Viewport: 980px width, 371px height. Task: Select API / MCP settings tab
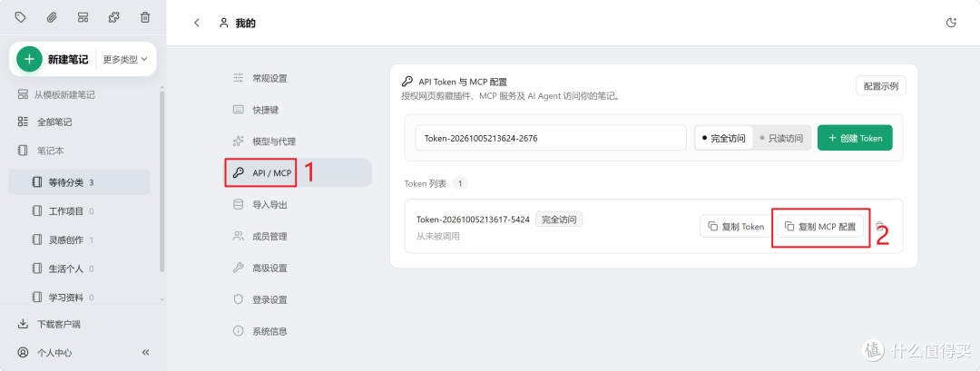click(x=299, y=173)
